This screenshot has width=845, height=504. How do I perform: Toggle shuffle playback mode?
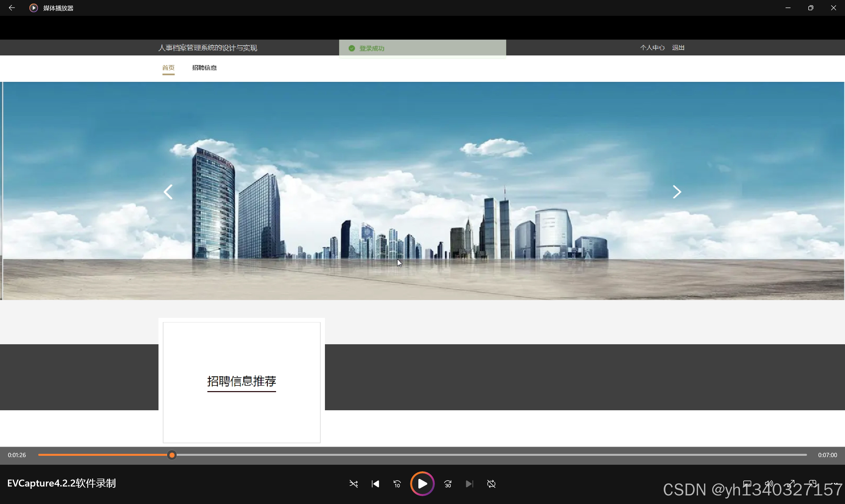pyautogui.click(x=353, y=484)
